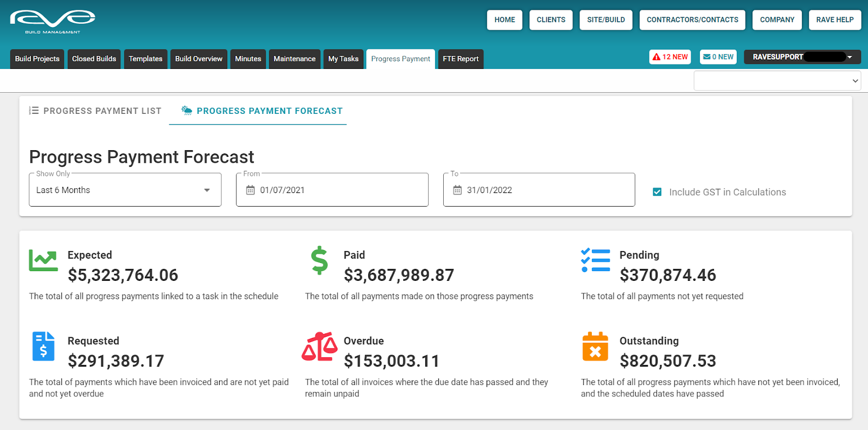Open the Show Only Last 6 Months dropdown
The height and width of the screenshot is (430, 868).
(x=125, y=190)
